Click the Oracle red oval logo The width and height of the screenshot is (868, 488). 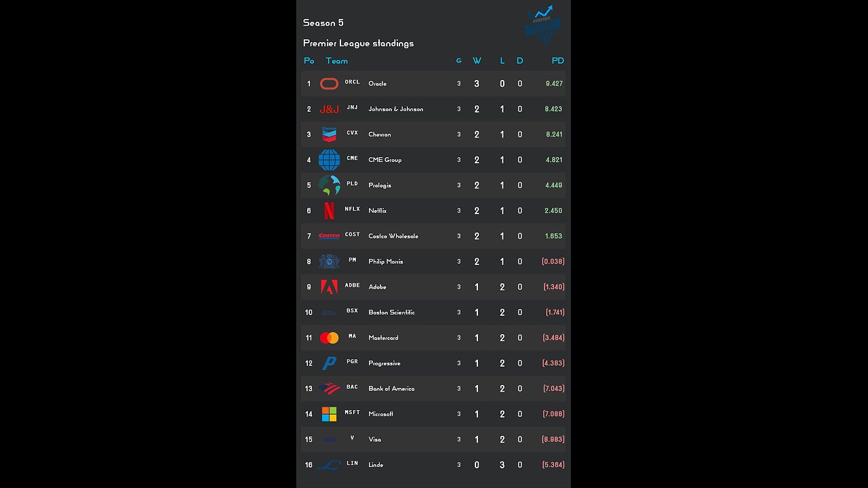(329, 84)
